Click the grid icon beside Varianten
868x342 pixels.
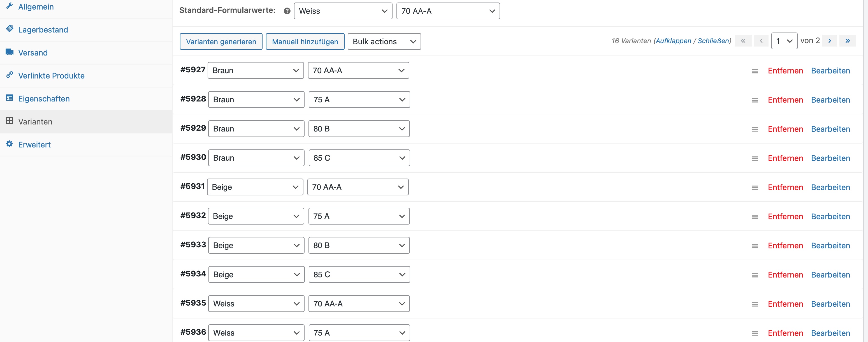pos(10,121)
